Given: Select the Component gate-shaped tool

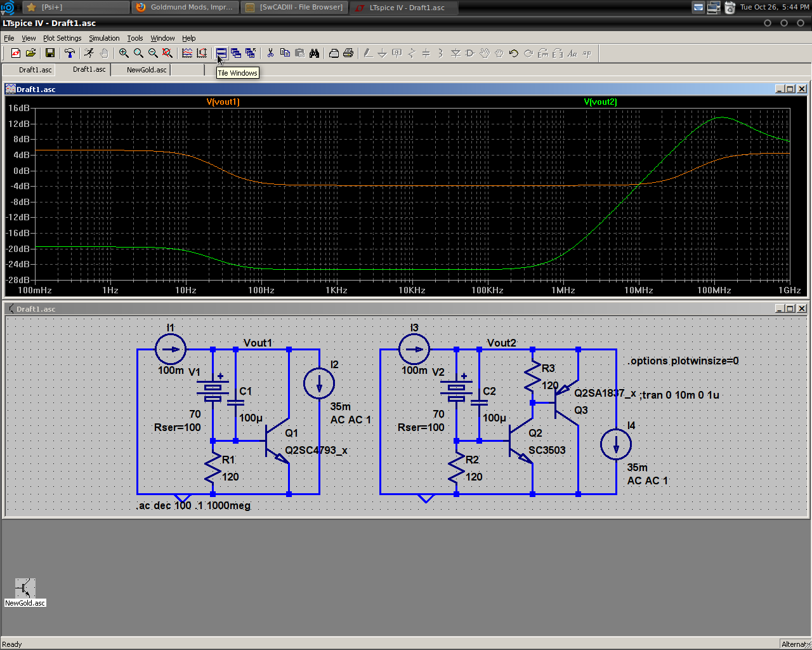Looking at the screenshot, I should 470,53.
